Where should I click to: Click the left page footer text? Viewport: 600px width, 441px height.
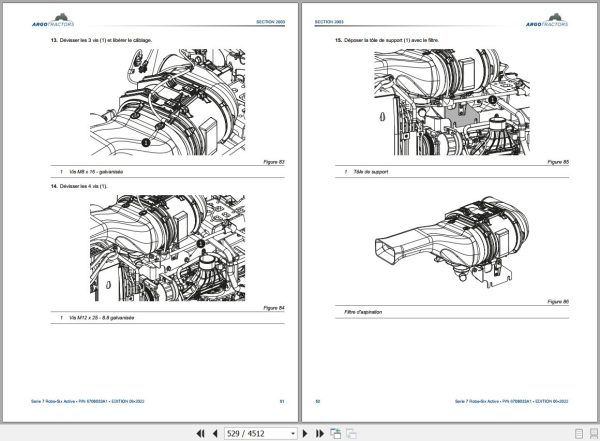(88, 402)
